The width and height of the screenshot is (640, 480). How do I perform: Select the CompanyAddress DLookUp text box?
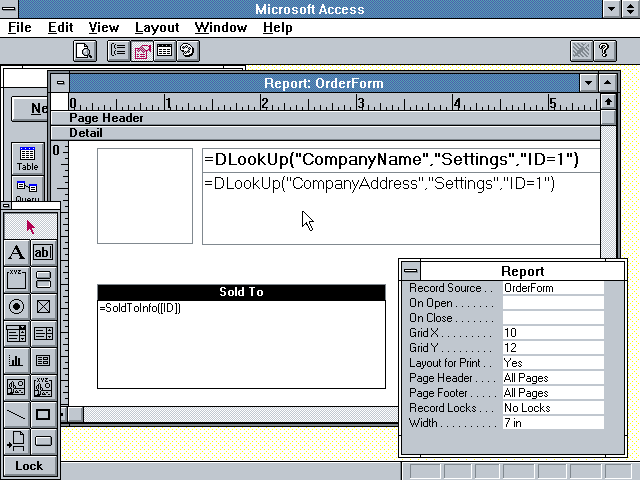[401, 209]
